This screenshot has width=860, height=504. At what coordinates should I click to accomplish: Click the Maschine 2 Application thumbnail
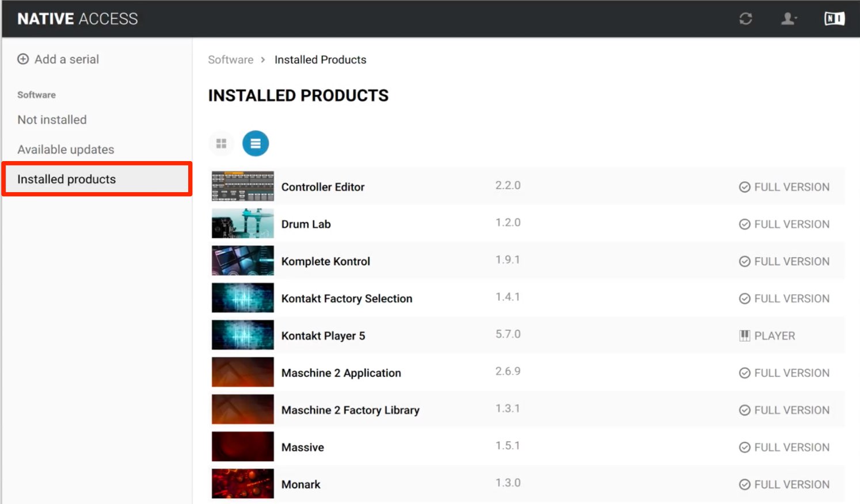pyautogui.click(x=242, y=372)
